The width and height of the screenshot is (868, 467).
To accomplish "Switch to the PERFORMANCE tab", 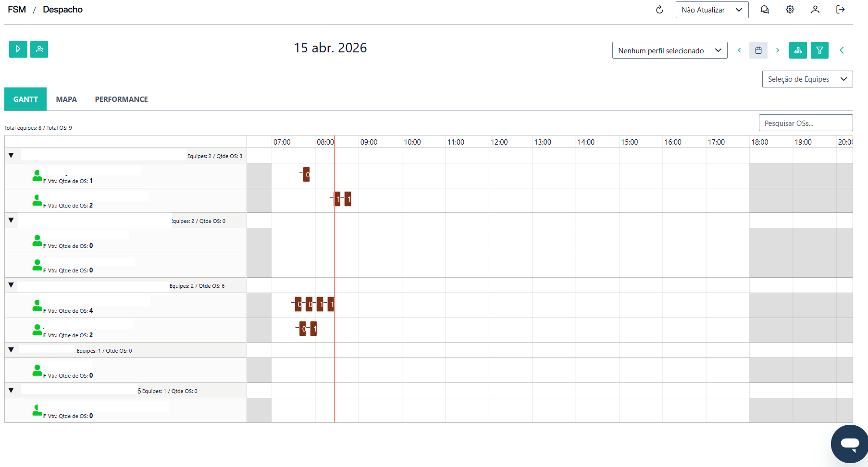I will click(121, 99).
